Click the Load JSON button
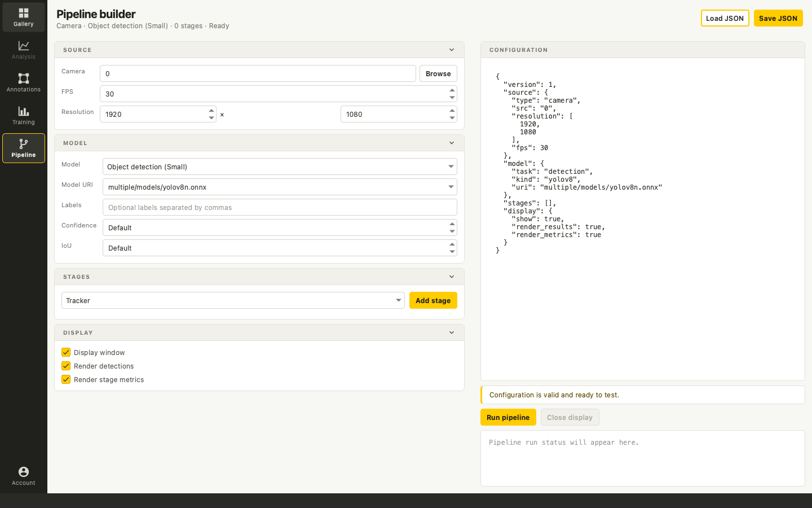This screenshot has width=812, height=508. [x=725, y=18]
